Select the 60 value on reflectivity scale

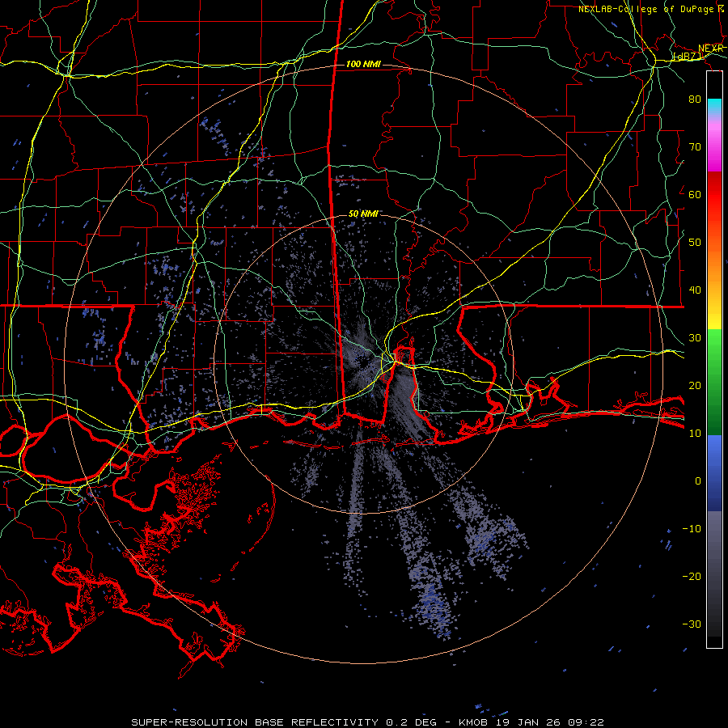coord(695,194)
